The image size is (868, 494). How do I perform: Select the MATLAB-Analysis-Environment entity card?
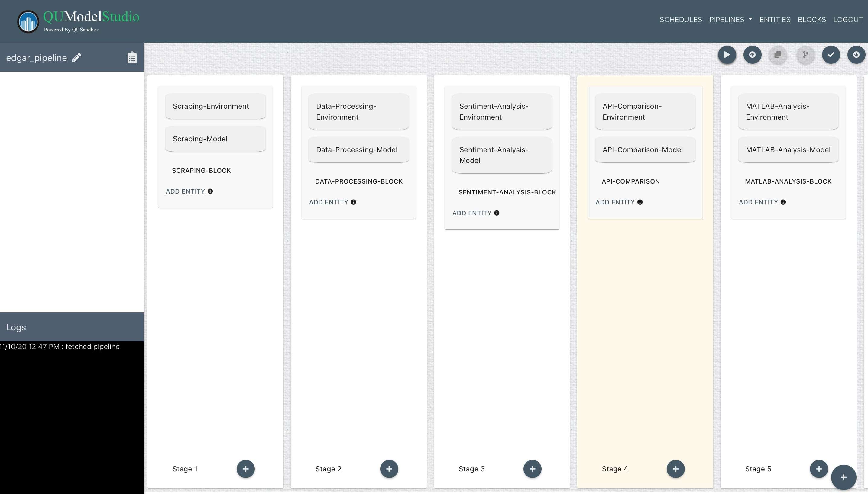[789, 112]
